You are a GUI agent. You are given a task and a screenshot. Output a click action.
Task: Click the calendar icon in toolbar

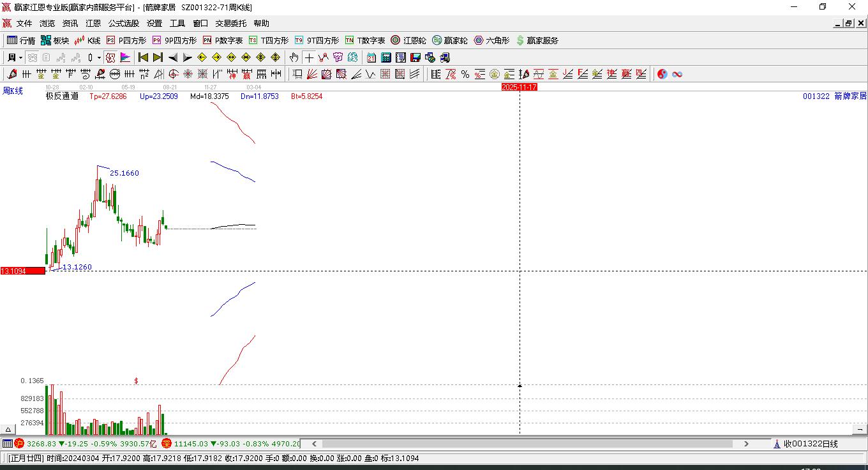(x=371, y=57)
